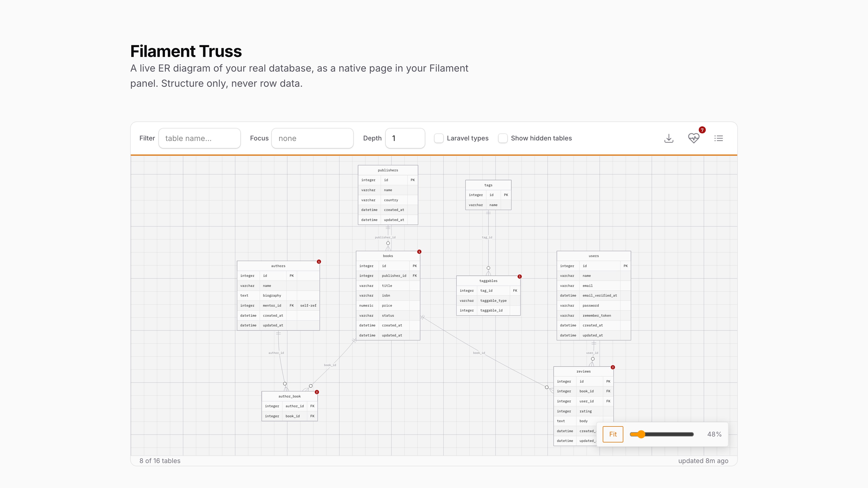The height and width of the screenshot is (488, 868).
Task: Select the authors table header
Action: point(278,266)
